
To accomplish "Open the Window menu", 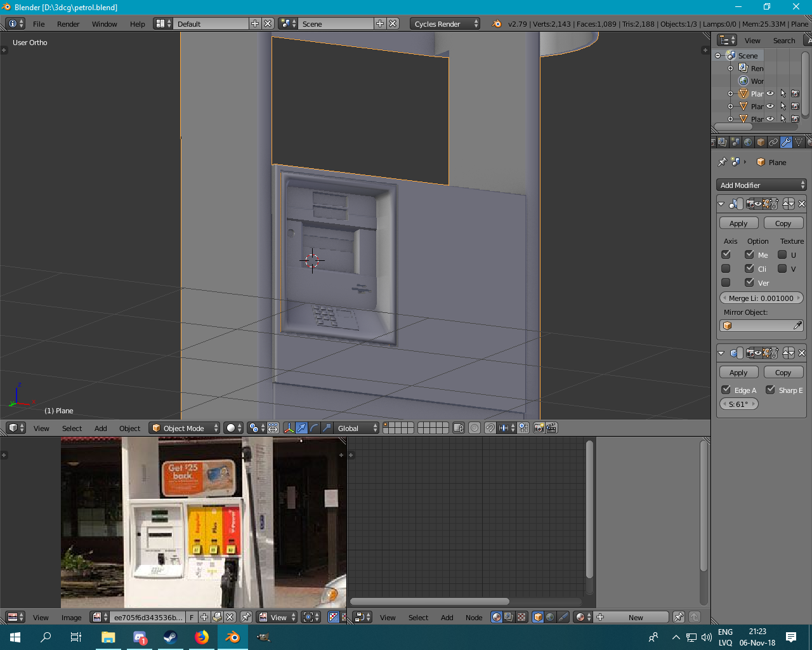I will pos(105,23).
